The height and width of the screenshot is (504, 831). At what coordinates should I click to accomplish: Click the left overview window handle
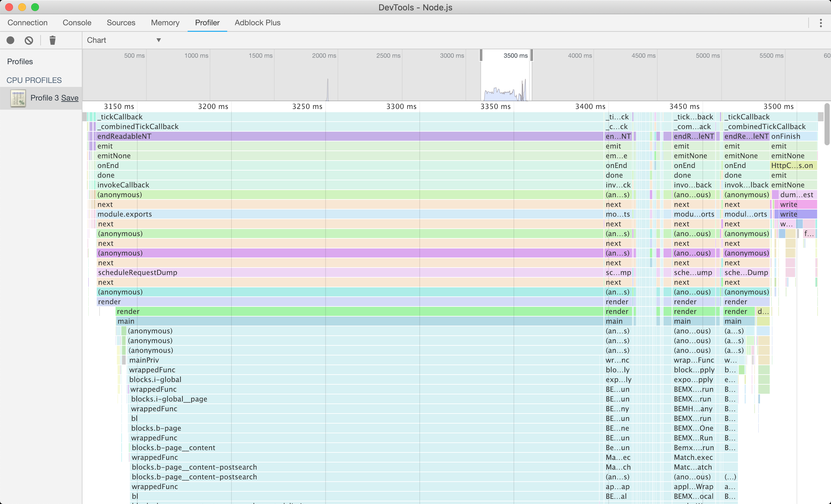[481, 55]
